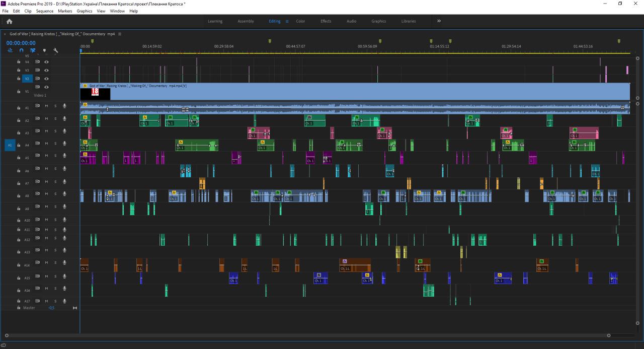Toggle sync lock on A12 track

click(x=37, y=238)
